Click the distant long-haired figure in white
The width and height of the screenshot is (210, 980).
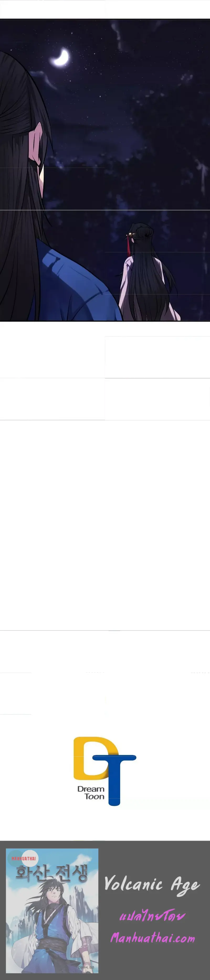(x=148, y=272)
